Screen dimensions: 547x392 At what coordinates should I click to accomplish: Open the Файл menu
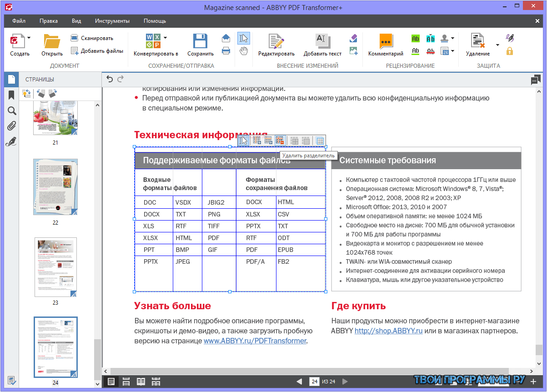click(19, 21)
